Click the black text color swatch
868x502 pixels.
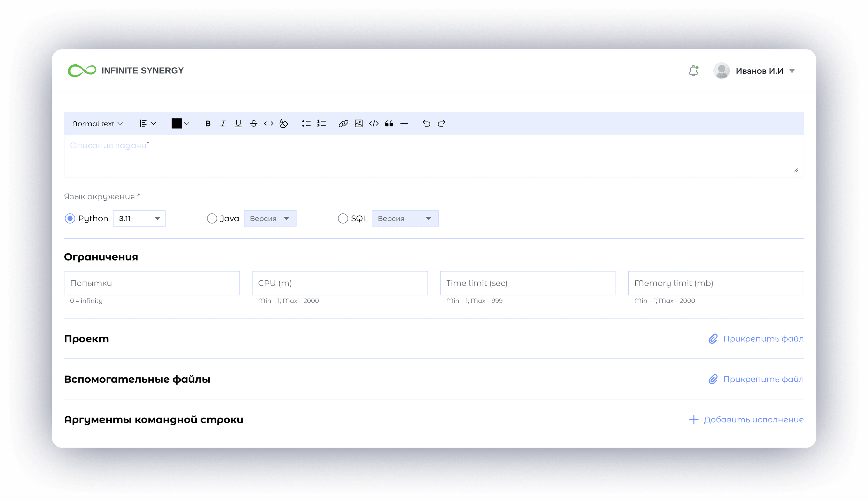click(177, 123)
